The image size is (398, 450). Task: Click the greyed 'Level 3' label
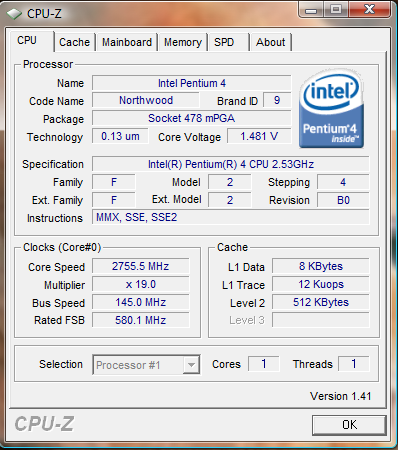[x=247, y=320]
